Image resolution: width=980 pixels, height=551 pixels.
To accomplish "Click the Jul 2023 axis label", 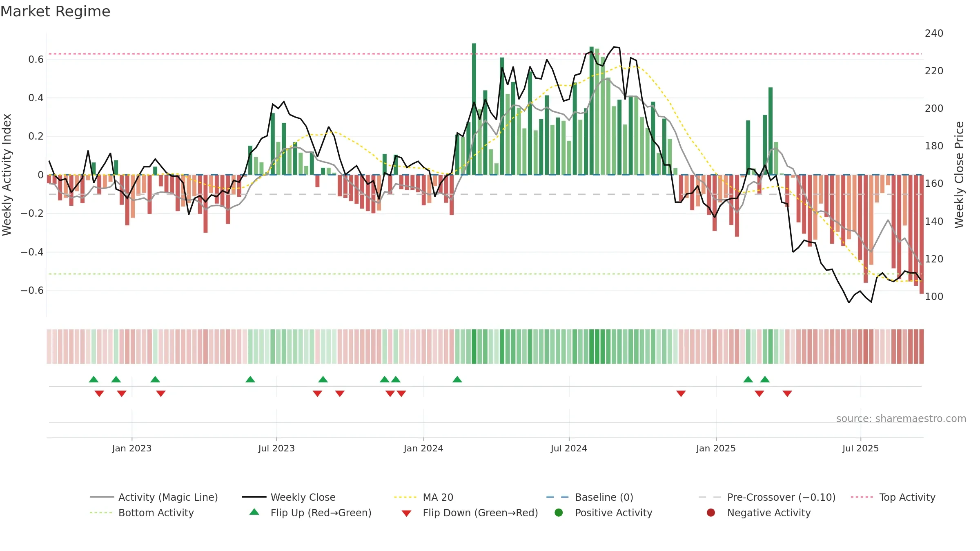I will pos(276,448).
